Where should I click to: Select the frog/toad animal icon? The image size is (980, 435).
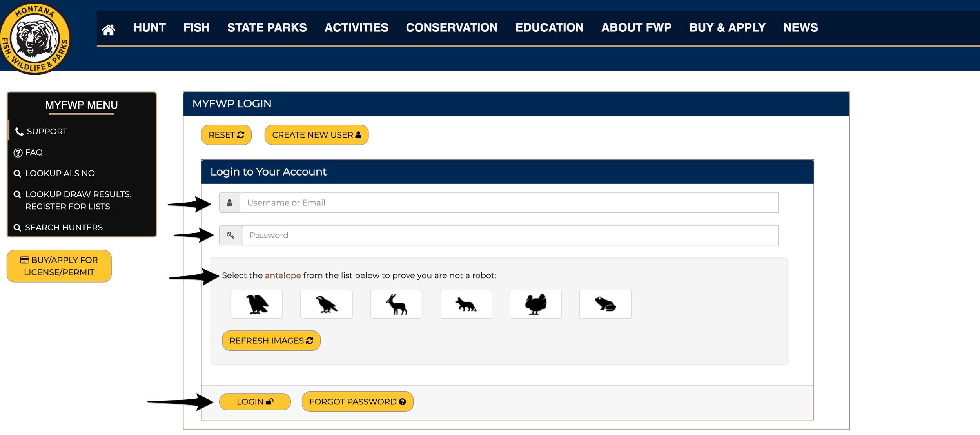(x=604, y=304)
